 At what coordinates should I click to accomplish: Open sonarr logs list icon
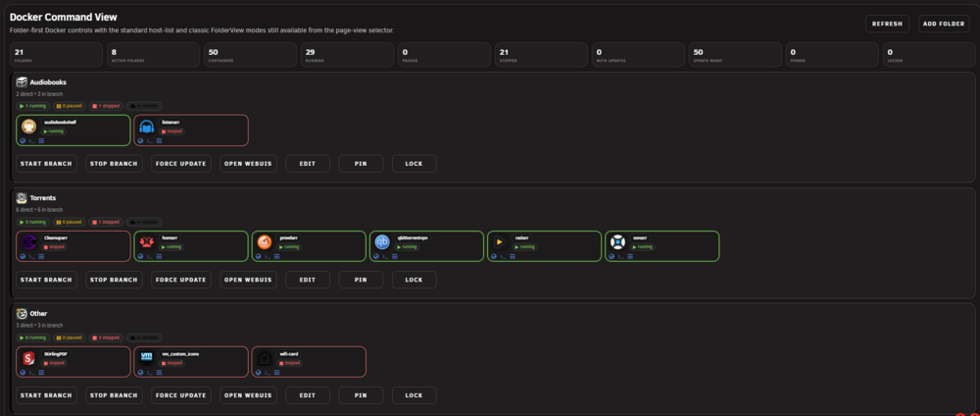[x=630, y=256]
